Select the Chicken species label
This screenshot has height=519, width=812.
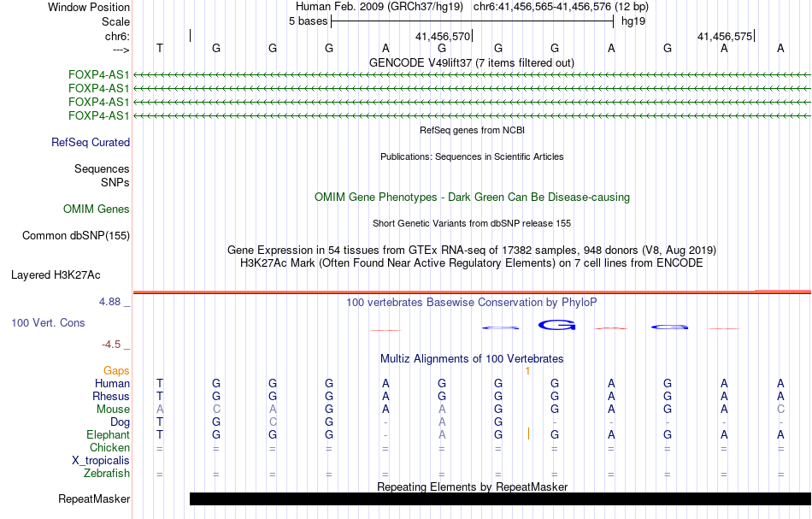pos(109,447)
